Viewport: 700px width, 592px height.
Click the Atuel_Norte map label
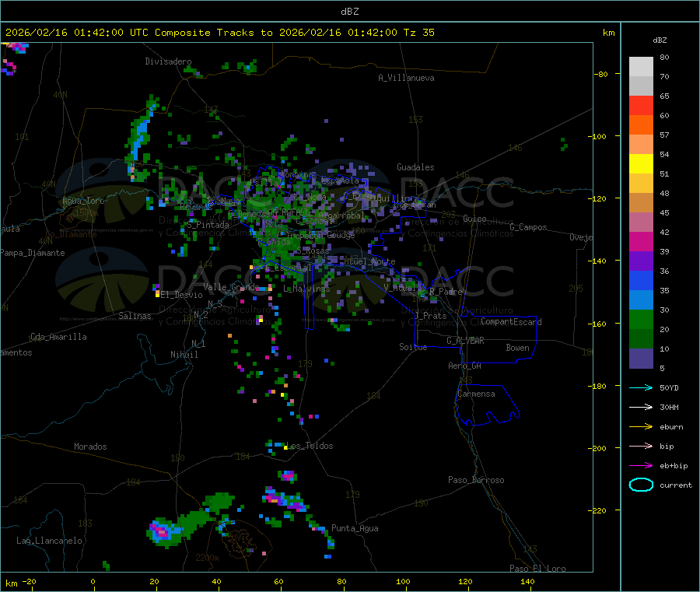(x=369, y=261)
